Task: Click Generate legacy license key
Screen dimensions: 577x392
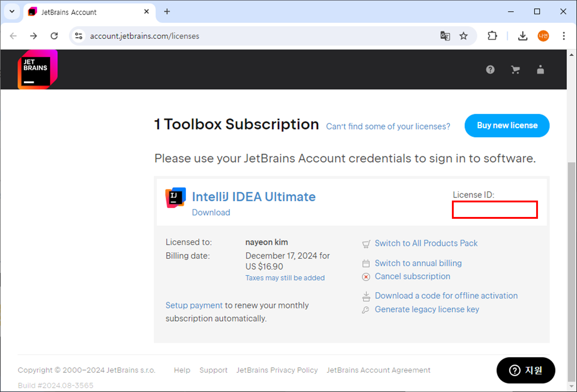Action: [427, 309]
